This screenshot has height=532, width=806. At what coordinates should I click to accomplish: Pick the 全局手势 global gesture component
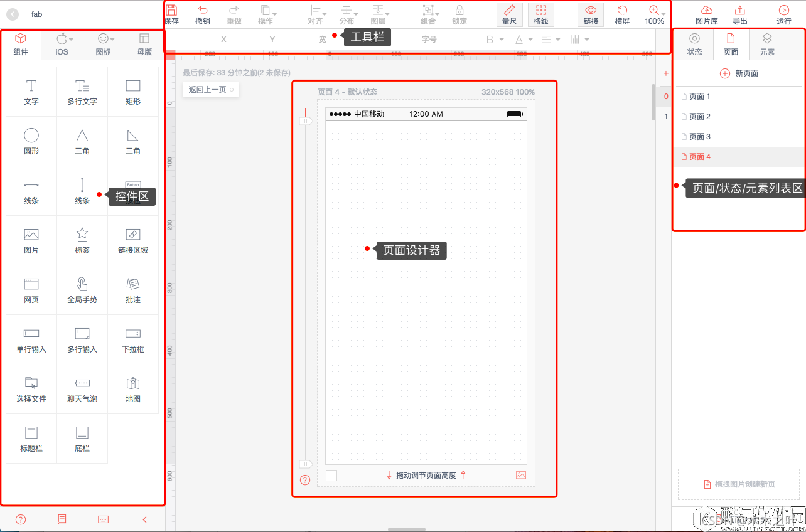(x=82, y=290)
